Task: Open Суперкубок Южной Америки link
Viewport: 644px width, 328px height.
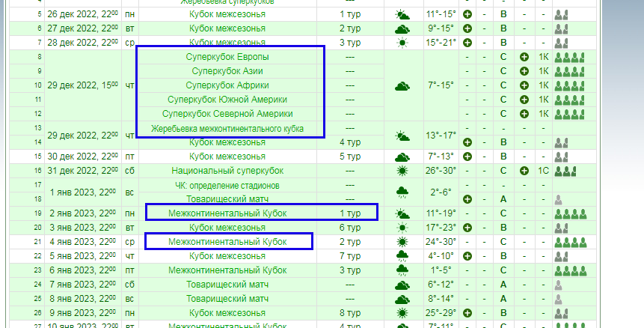Action: tap(227, 100)
